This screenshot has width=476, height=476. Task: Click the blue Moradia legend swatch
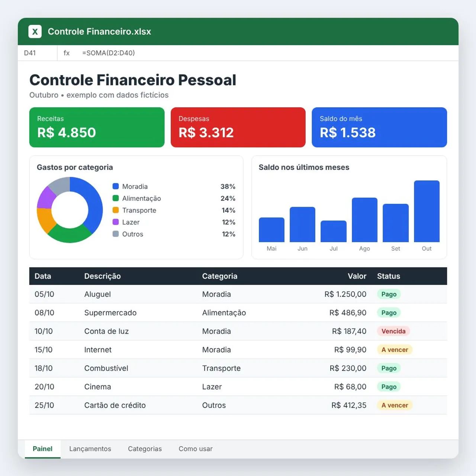click(x=116, y=186)
